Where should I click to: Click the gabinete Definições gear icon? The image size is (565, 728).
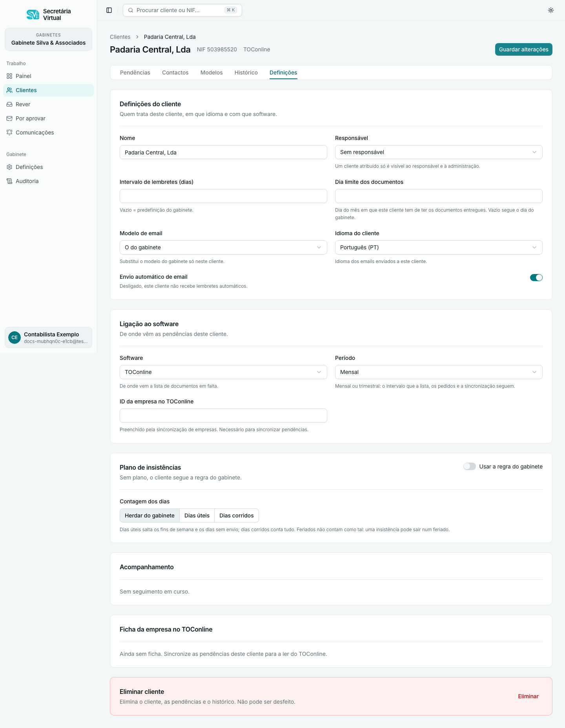[9, 167]
